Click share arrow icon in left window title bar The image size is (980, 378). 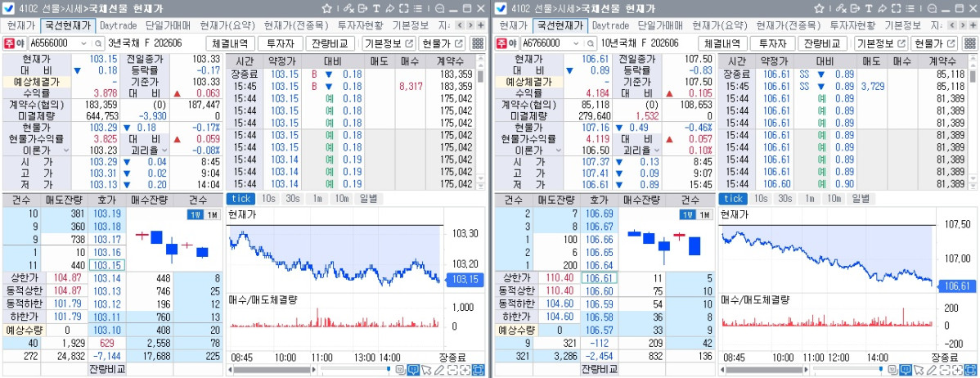(x=390, y=9)
